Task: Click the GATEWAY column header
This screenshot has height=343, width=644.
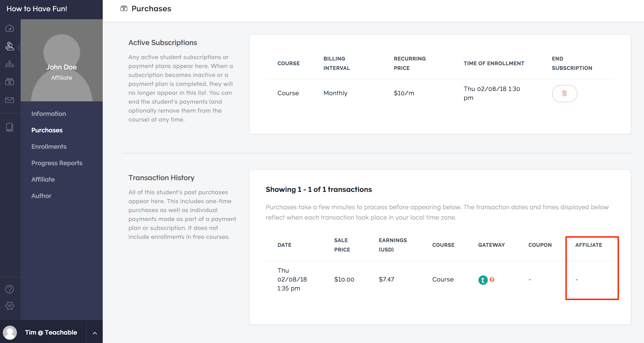Action: point(491,245)
